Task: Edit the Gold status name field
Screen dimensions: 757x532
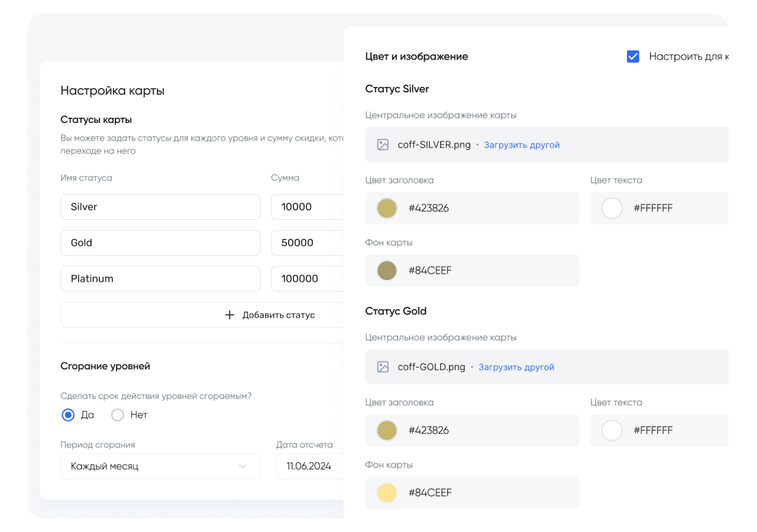Action: pos(160,243)
